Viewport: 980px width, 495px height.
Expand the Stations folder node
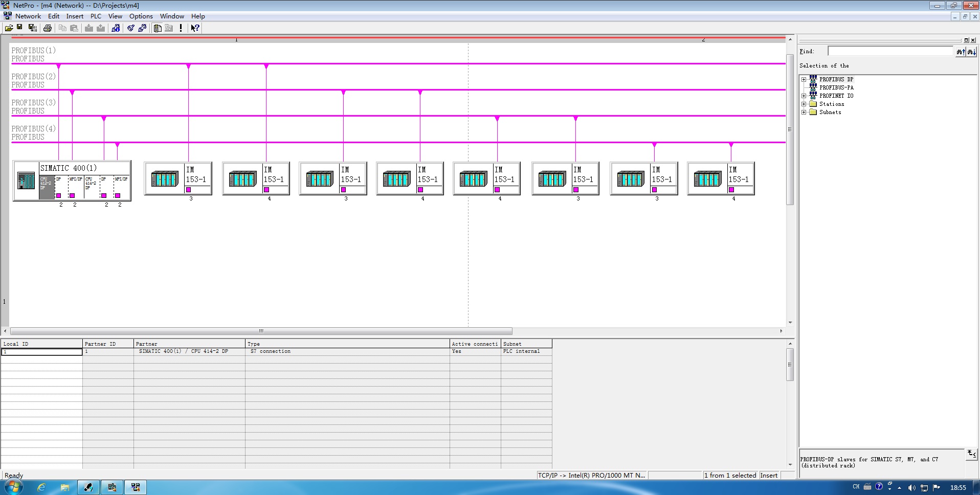click(x=804, y=104)
